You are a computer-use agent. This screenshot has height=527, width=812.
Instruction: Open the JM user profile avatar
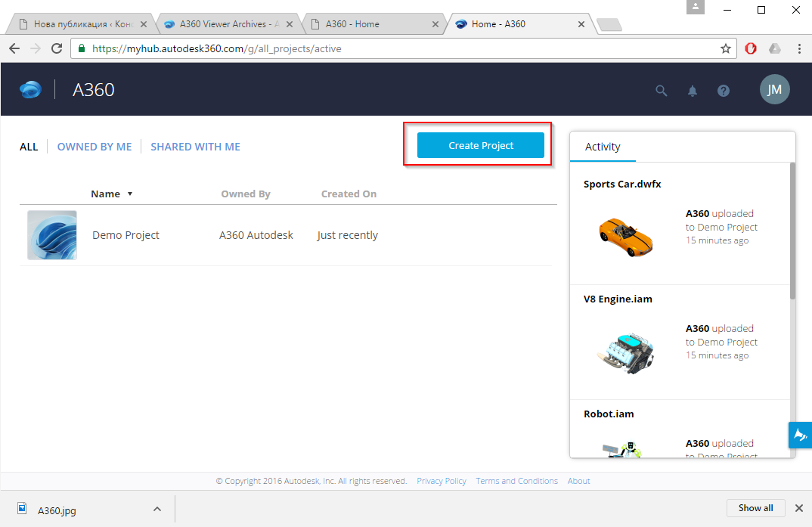pos(775,89)
